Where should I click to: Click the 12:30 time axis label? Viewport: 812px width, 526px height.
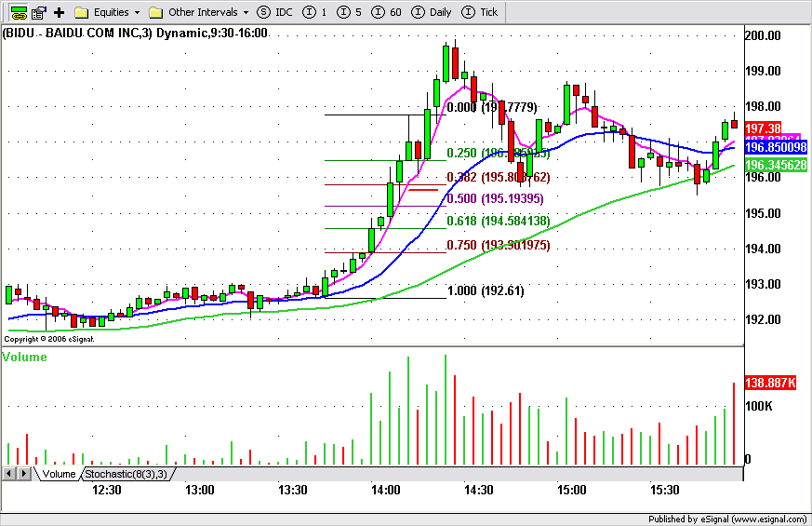pyautogui.click(x=107, y=490)
